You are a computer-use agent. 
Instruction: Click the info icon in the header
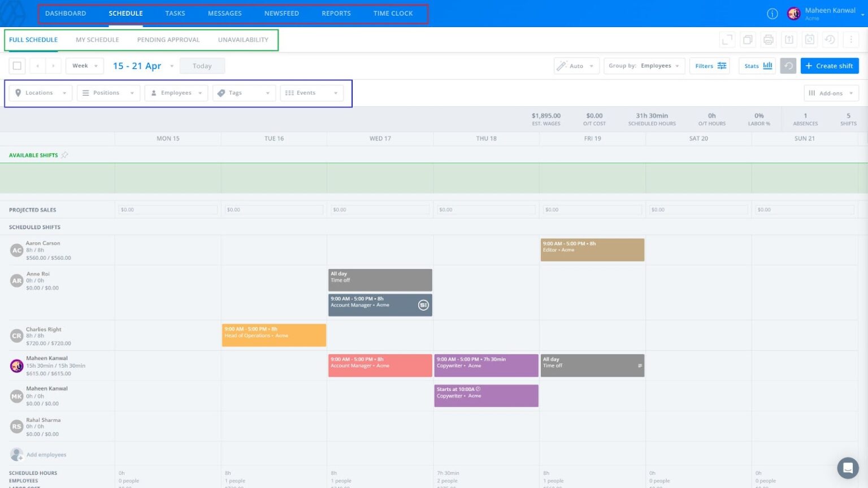click(x=772, y=14)
